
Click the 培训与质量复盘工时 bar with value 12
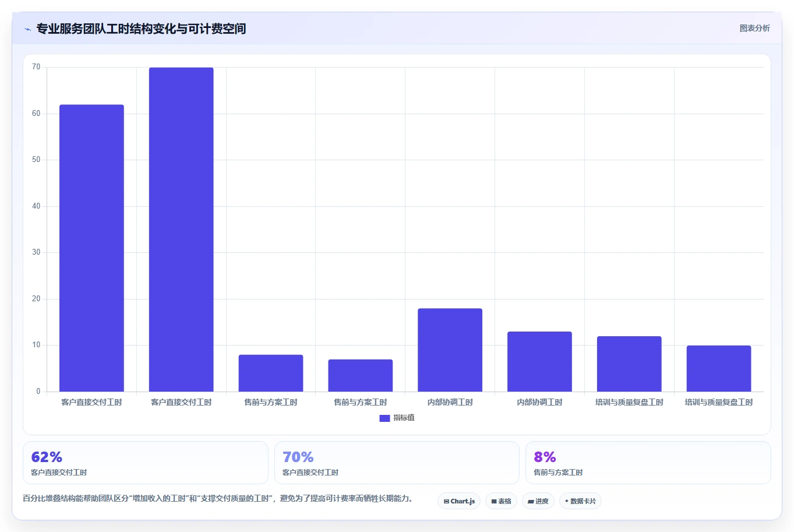(x=629, y=364)
